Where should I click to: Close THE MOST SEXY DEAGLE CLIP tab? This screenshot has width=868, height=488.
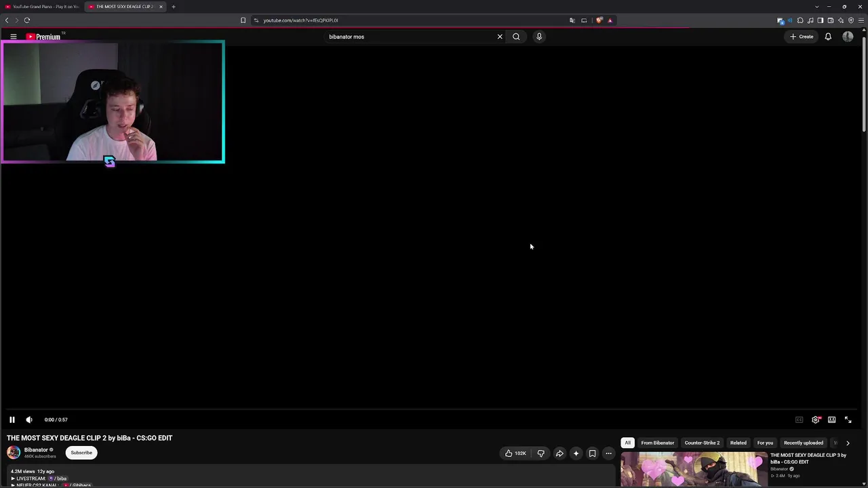[x=161, y=7]
